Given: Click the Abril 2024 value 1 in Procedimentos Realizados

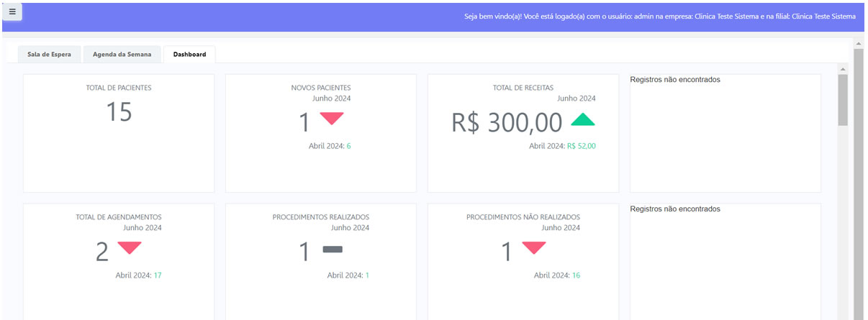Looking at the screenshot, I should [x=367, y=275].
